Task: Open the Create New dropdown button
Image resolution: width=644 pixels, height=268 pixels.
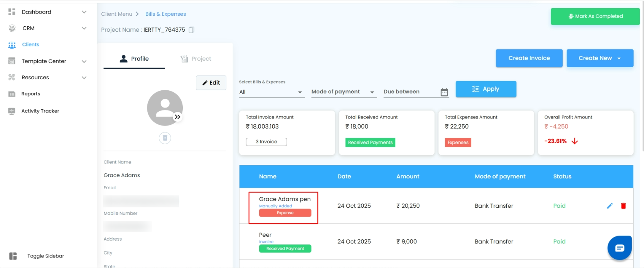Action: tap(600, 58)
